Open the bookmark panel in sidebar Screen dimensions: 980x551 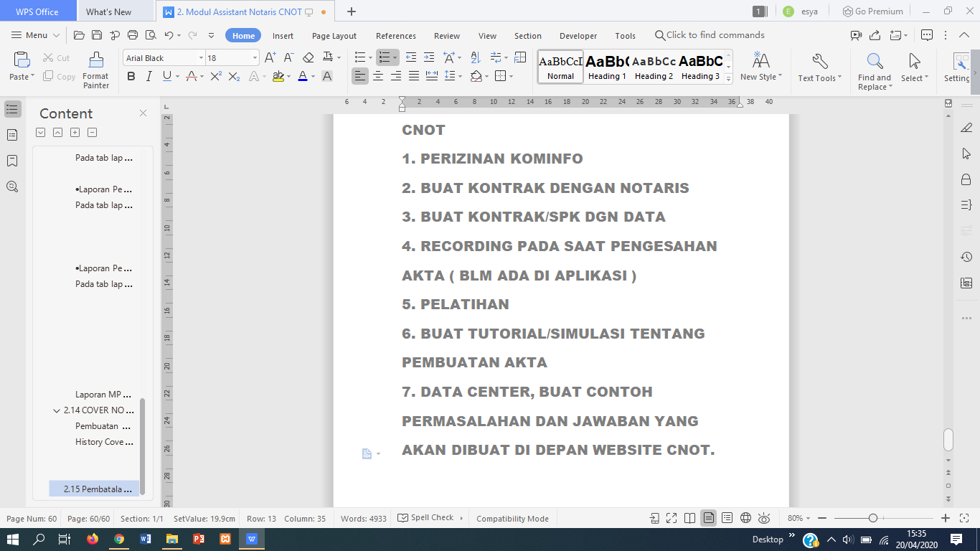pos(12,161)
